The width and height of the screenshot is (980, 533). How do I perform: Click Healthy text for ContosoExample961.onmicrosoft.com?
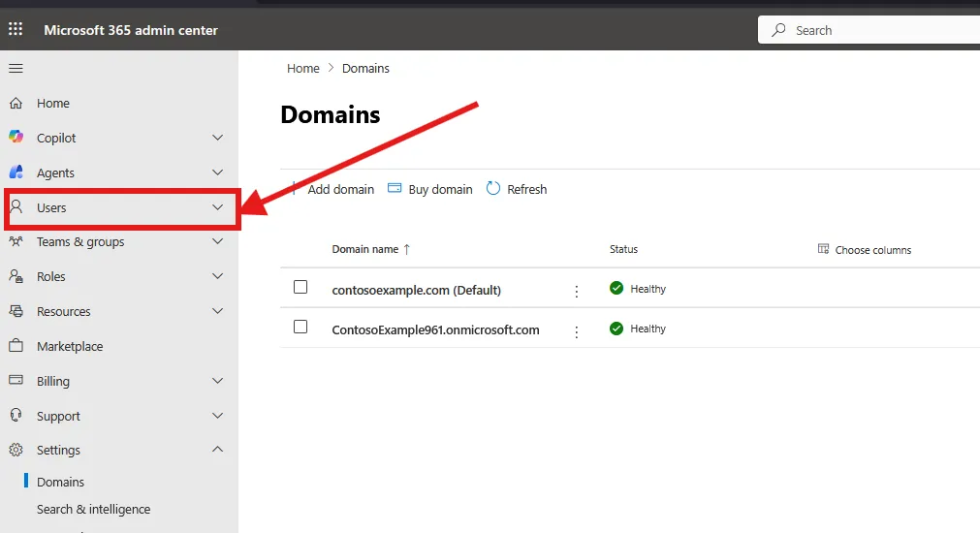point(648,329)
